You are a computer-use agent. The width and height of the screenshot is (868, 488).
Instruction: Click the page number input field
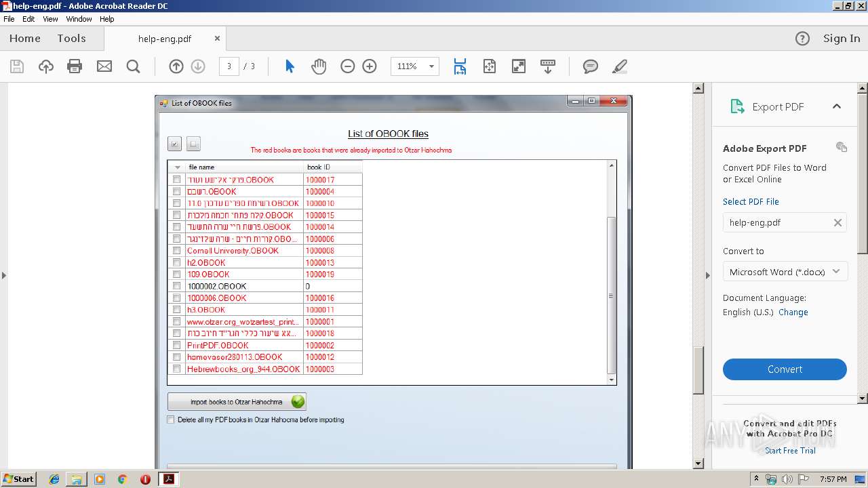coord(229,66)
